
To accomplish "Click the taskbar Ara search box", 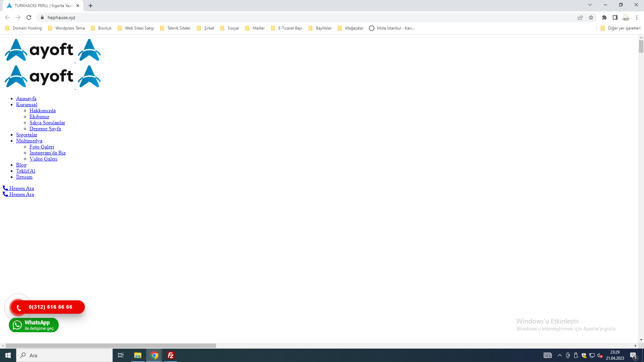I will [64, 355].
